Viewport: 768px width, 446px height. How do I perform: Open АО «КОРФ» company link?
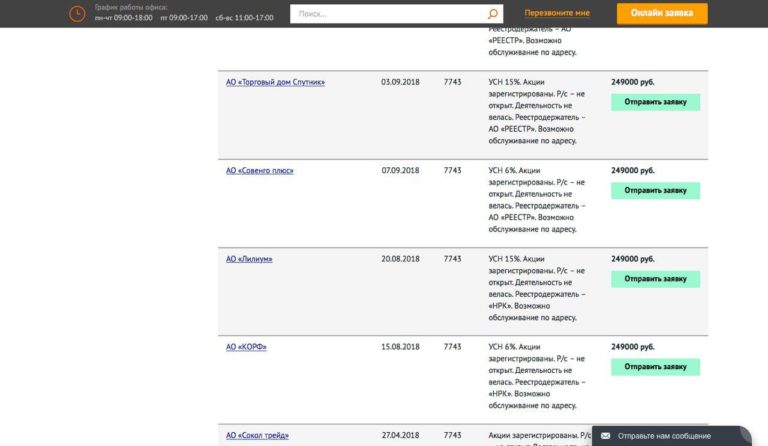pyautogui.click(x=246, y=347)
